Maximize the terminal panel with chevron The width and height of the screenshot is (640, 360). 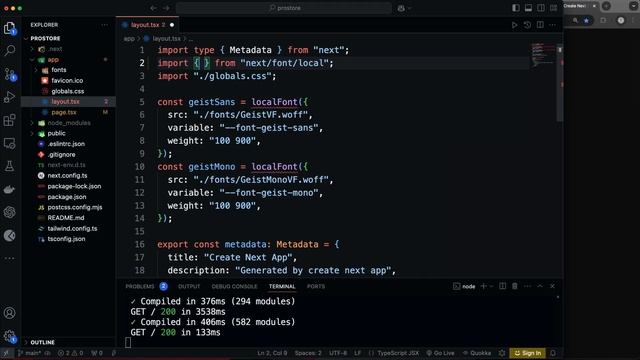[x=540, y=286]
